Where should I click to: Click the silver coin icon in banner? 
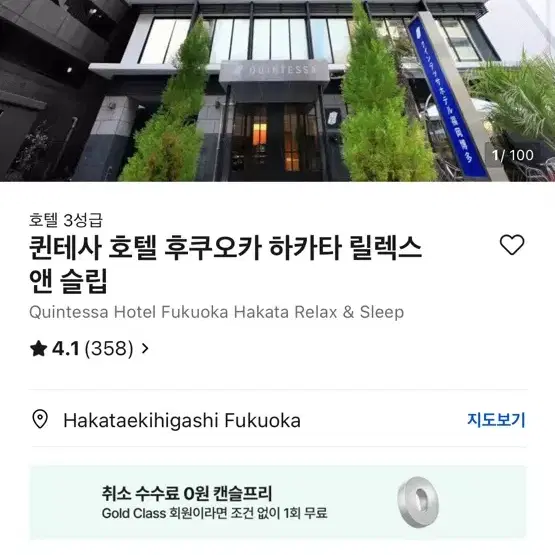point(418,502)
